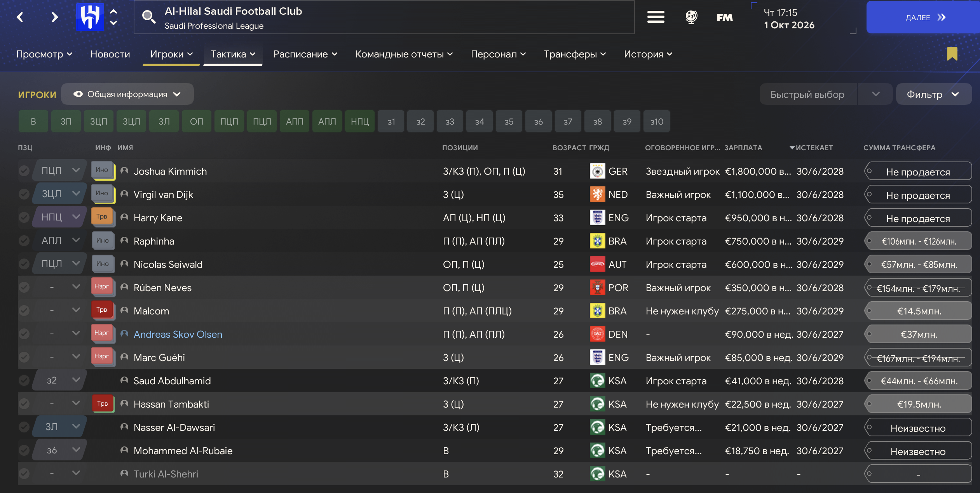Screen dimensions: 980x493
Task: Open the Расписание menu
Action: tap(305, 54)
